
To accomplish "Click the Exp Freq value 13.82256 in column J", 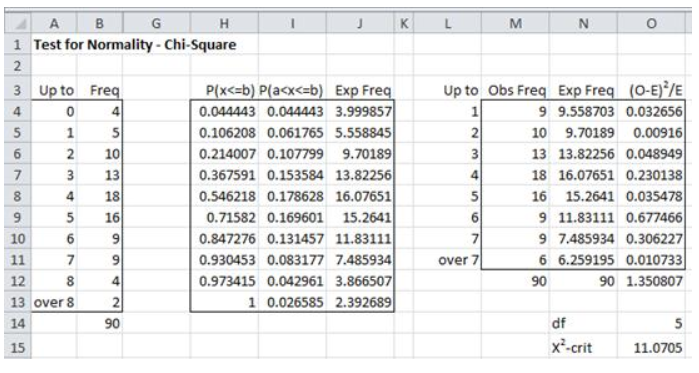I will click(x=360, y=175).
